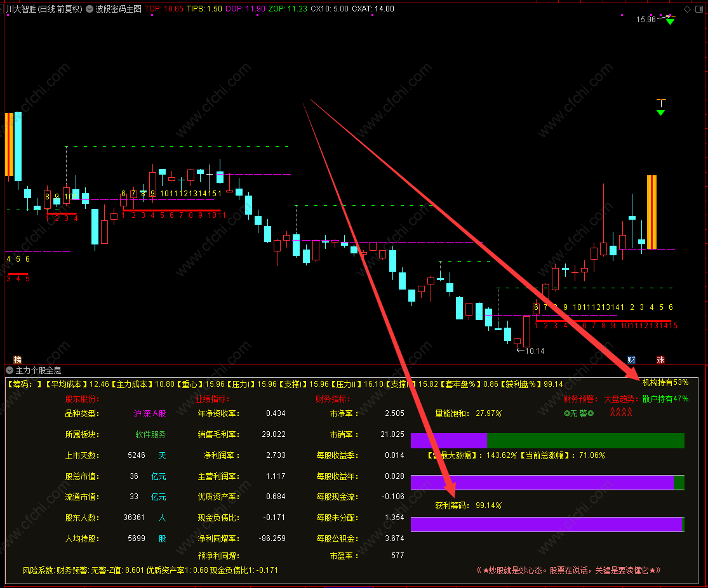This screenshot has width=708, height=588.
Task: Click the 量能饱和 purple-green bar
Action: click(547, 440)
